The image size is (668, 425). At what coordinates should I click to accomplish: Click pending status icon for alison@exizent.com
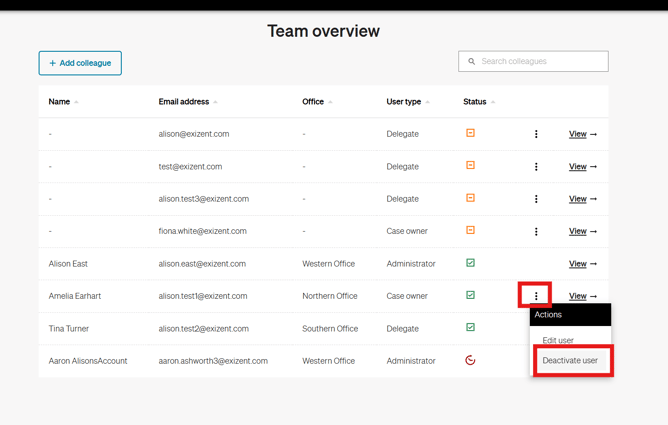pos(470,133)
